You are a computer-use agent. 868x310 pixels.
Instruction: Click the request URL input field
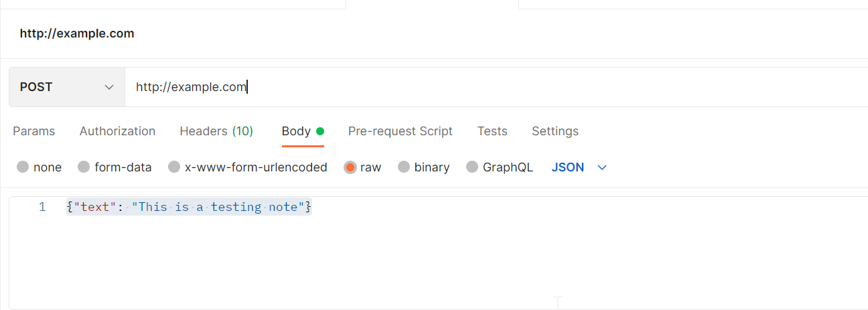[x=469, y=87]
